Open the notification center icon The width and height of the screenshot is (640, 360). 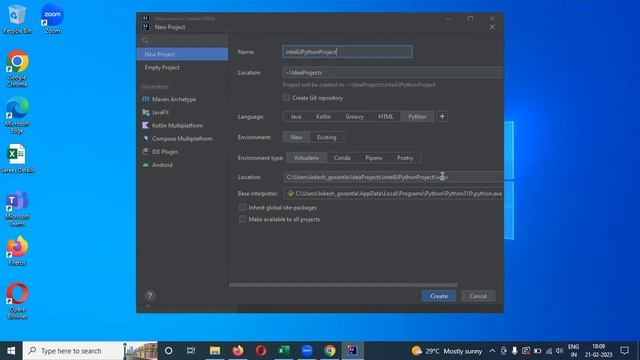[x=624, y=351]
